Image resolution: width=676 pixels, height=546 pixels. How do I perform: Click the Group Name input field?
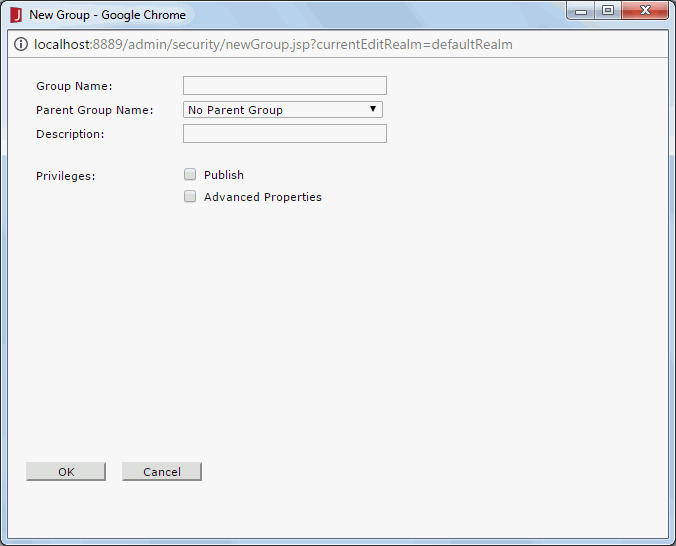285,85
